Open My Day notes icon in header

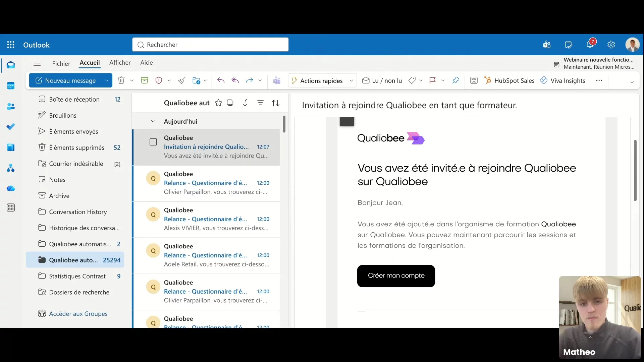point(569,45)
